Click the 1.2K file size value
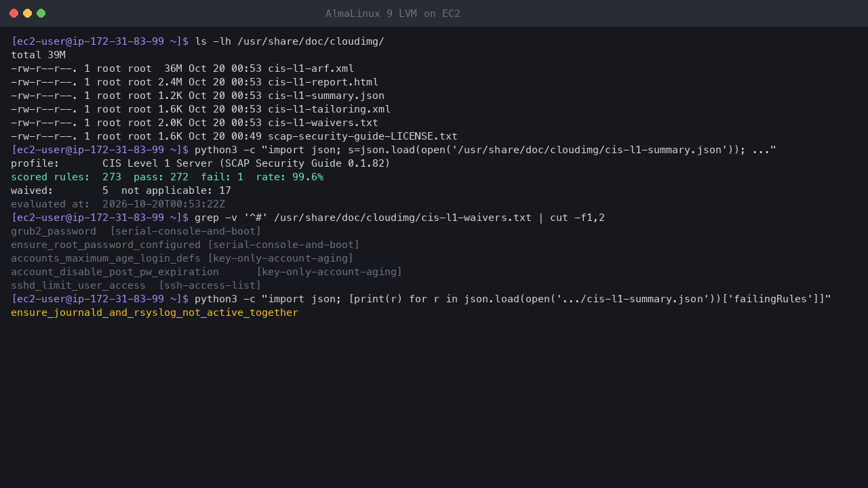Screen dimensions: 868x488 coord(170,96)
